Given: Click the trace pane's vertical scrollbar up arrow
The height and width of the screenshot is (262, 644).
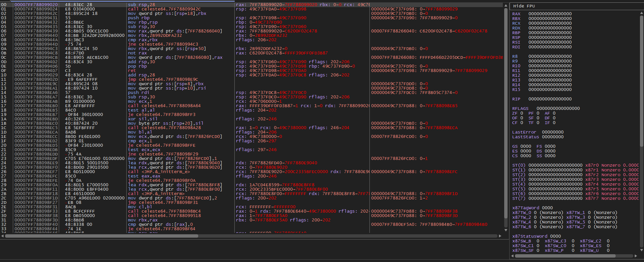Looking at the screenshot, I should pos(506,5).
